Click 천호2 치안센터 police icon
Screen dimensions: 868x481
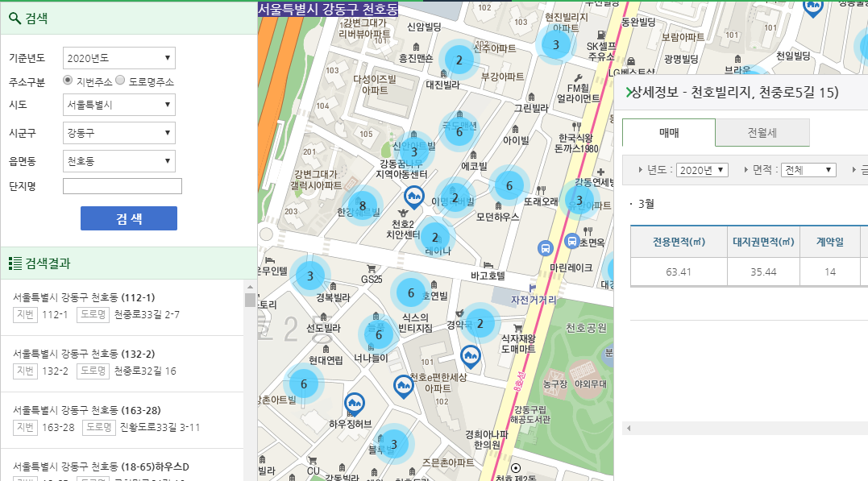tap(403, 213)
